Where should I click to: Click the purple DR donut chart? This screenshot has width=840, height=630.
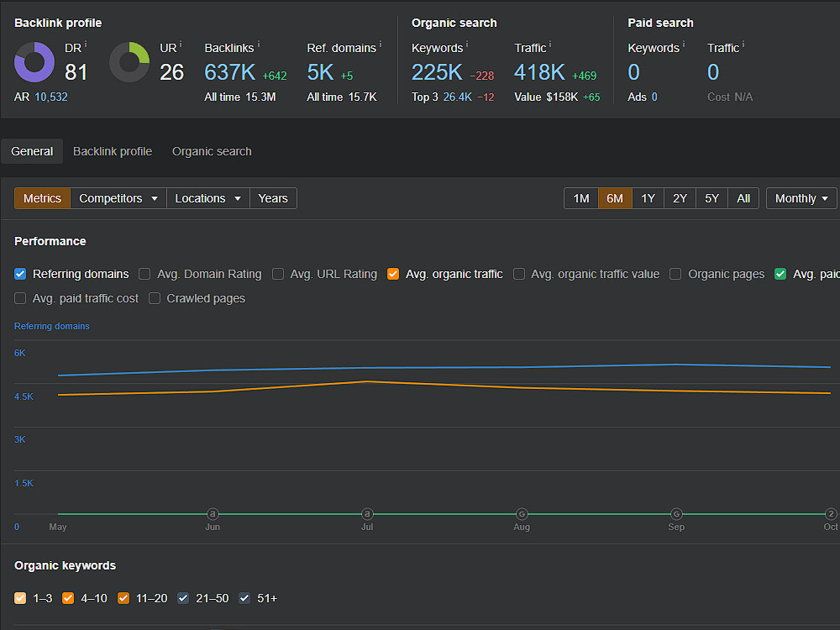(34, 62)
